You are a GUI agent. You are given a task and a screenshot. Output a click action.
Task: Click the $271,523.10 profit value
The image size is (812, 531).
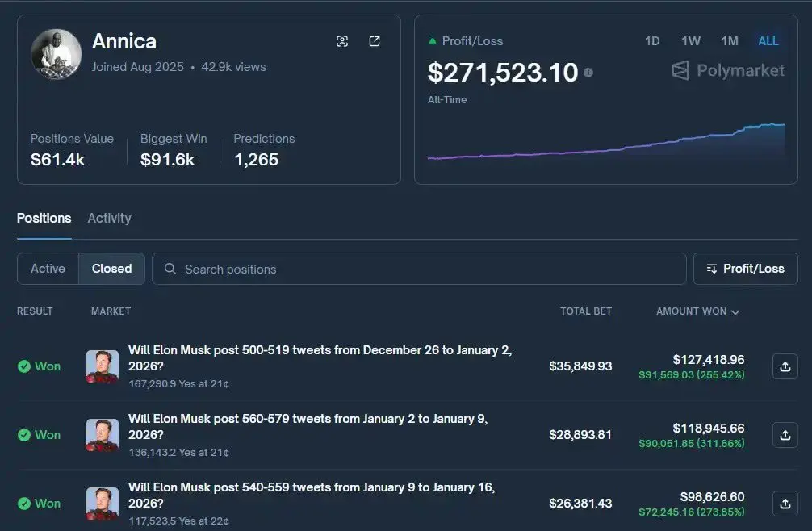point(502,73)
